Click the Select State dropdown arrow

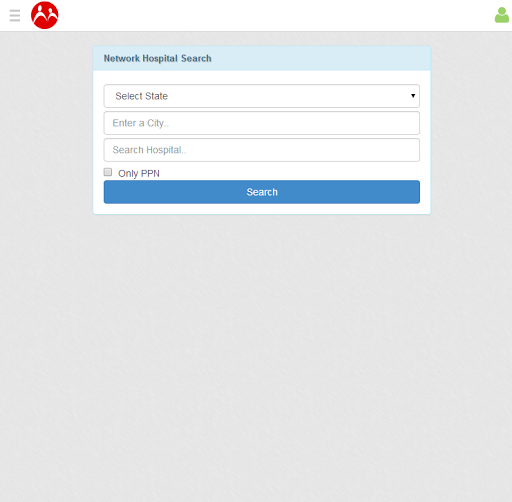[x=413, y=96]
